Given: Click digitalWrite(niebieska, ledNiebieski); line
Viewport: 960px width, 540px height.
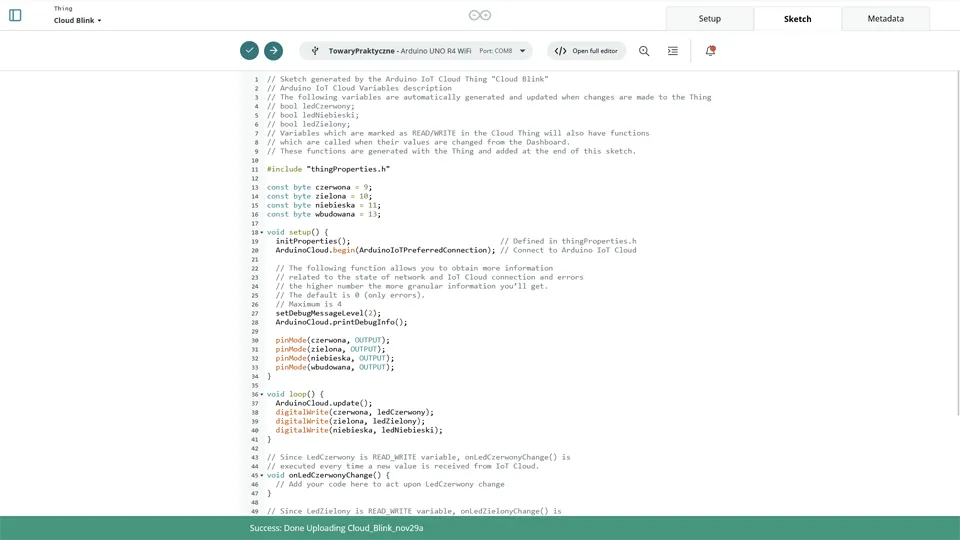Looking at the screenshot, I should tap(359, 430).
